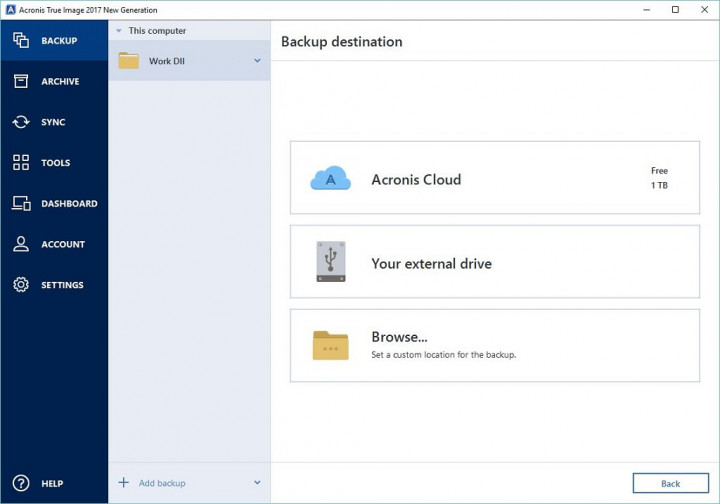The image size is (720, 504).
Task: Click the external USB drive icon
Action: click(331, 262)
